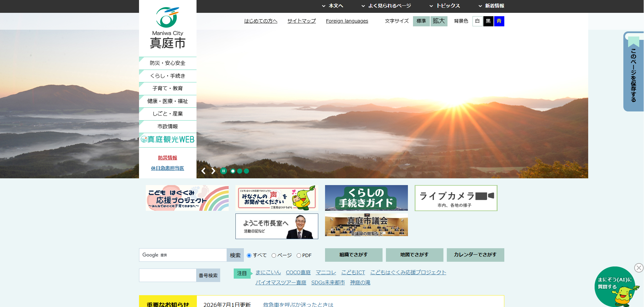The image size is (644, 307).
Task: Open the サイトマップ link
Action: pyautogui.click(x=302, y=21)
